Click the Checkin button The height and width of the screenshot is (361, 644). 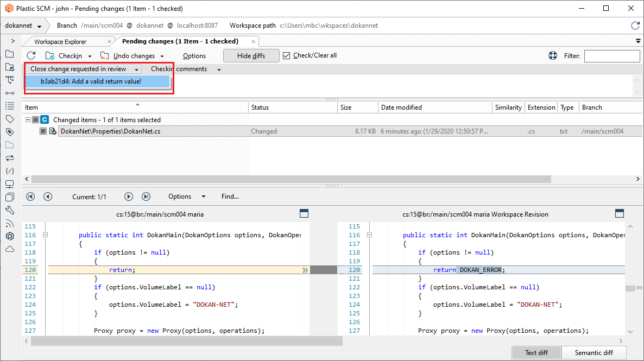click(x=64, y=55)
